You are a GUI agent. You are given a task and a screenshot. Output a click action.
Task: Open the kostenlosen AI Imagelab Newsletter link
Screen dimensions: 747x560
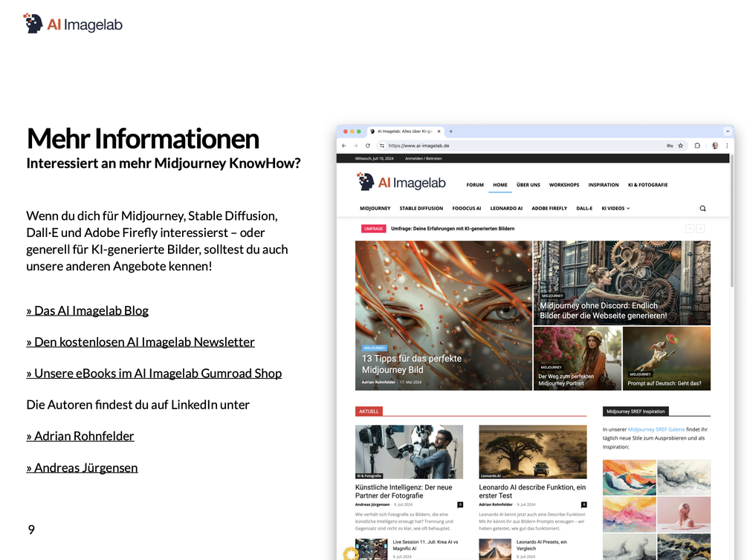[x=140, y=342]
